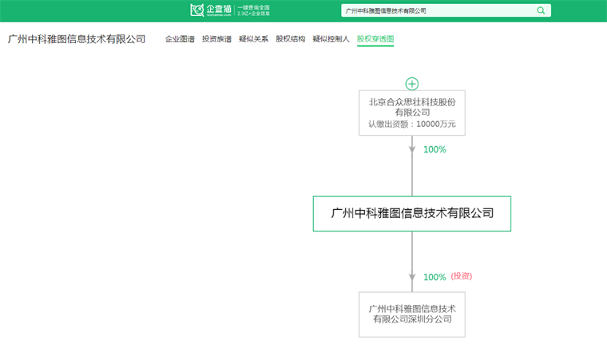
Task: Click the 一键查询全国 slogan text
Action: tap(253, 7)
